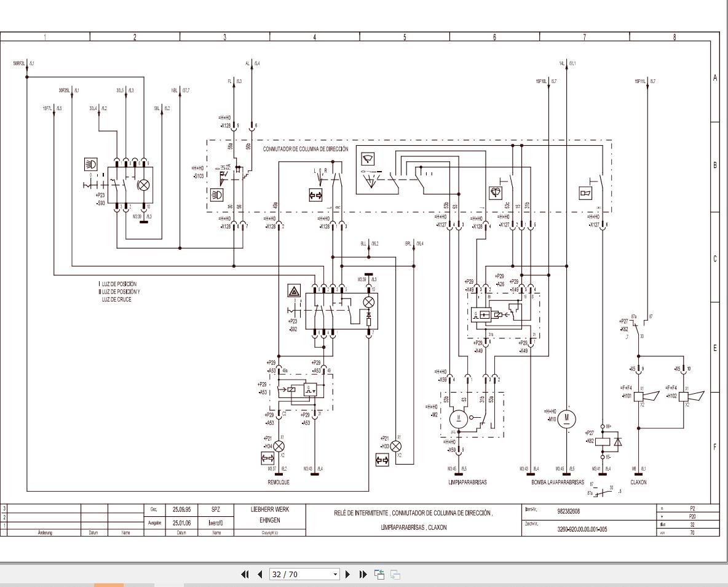The height and width of the screenshot is (587, 728).
Task: Click the H33 indicator lamp symbol
Action: [396, 446]
